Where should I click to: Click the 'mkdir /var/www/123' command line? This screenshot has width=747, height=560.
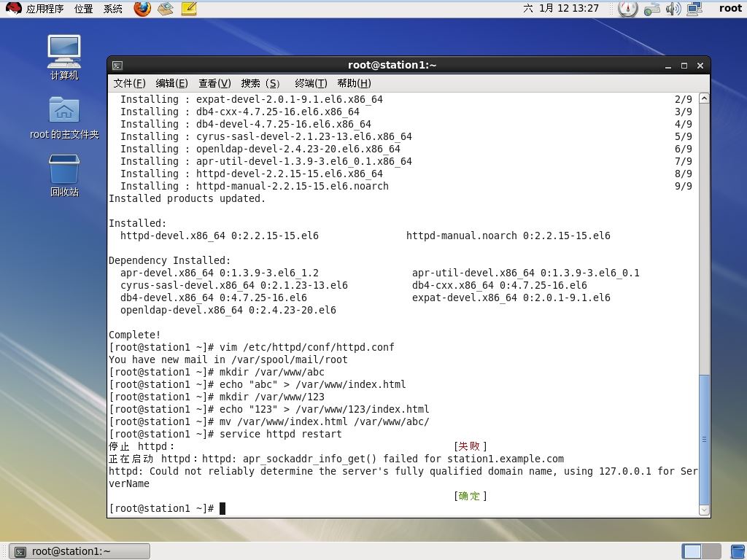pos(217,397)
